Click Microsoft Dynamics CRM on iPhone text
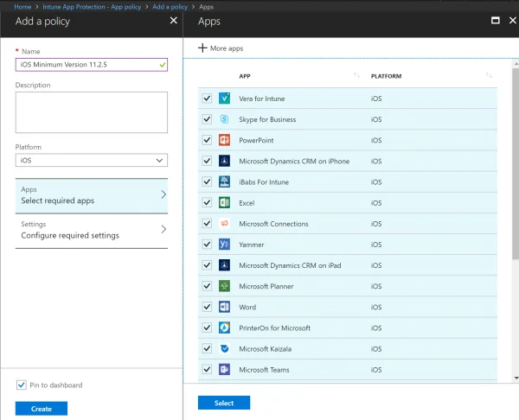 pos(294,161)
